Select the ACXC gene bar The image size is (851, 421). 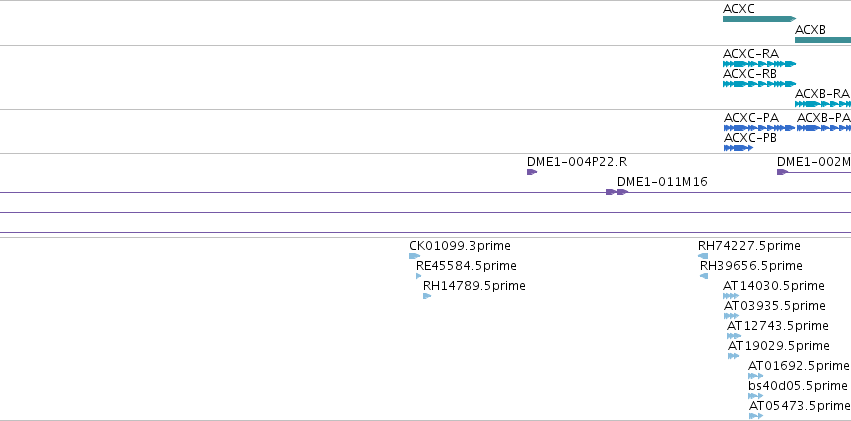759,19
